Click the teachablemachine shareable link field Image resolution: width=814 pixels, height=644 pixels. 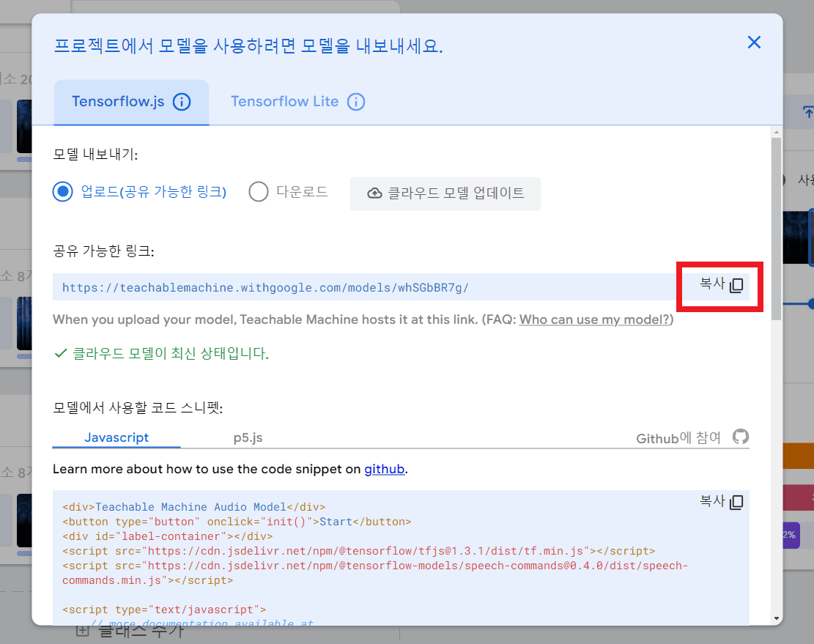pos(364,287)
